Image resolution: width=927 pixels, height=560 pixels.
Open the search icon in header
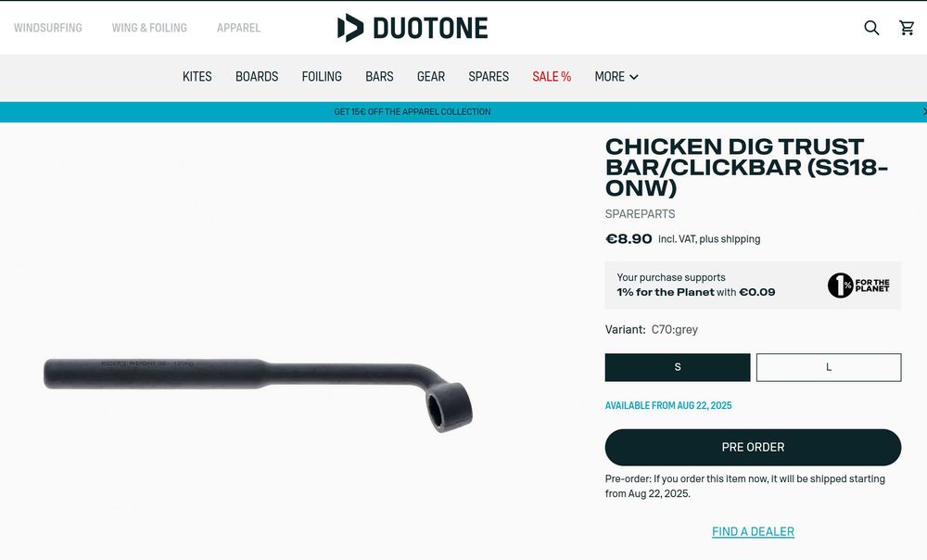(871, 28)
